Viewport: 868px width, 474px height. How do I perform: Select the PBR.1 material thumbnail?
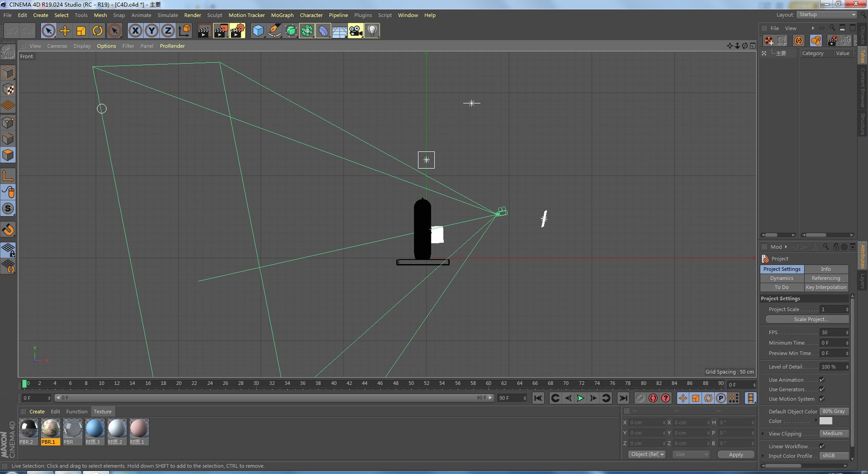click(x=50, y=428)
